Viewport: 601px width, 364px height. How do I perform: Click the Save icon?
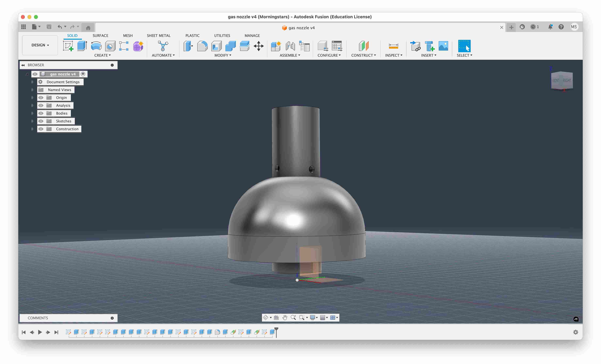click(49, 27)
